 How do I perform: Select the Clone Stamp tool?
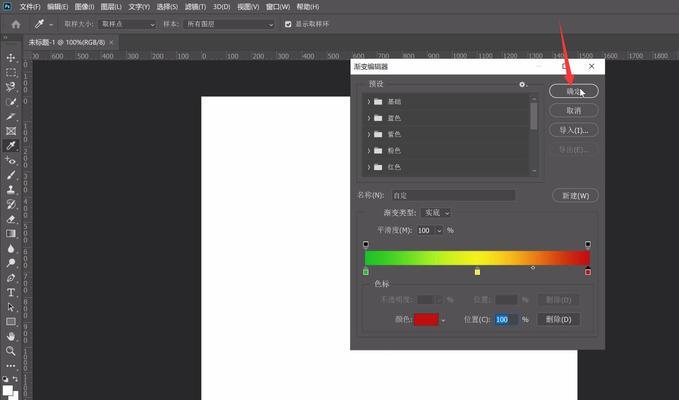coord(11,190)
